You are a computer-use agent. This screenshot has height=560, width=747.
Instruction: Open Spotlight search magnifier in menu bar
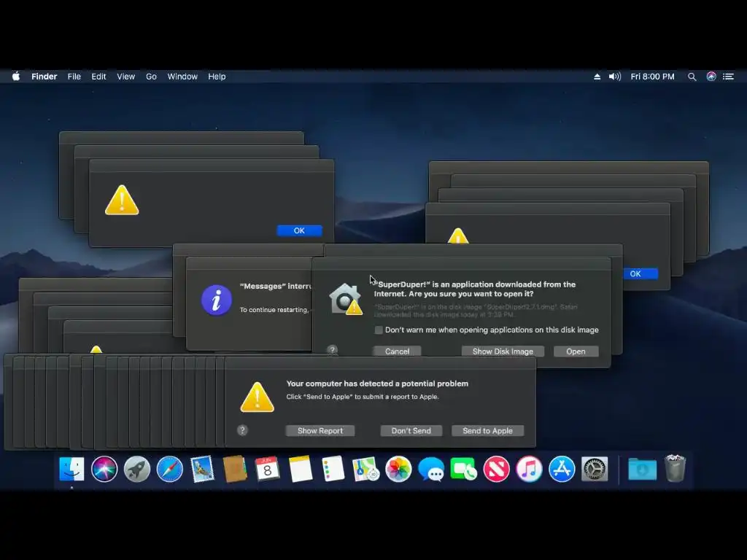[692, 77]
